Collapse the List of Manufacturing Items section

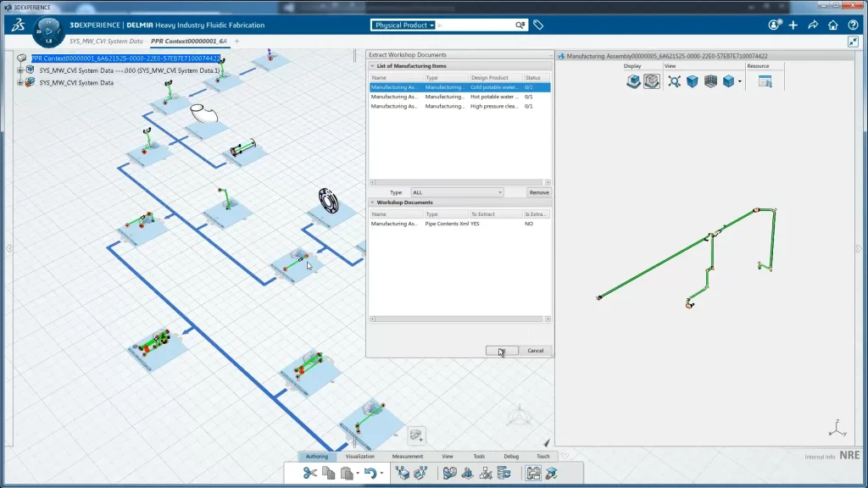373,66
